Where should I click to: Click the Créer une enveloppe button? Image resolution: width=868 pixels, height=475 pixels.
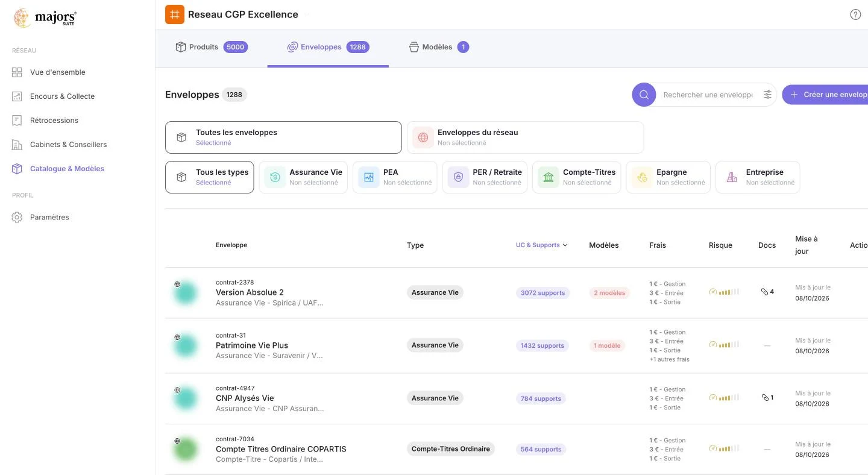(825, 95)
